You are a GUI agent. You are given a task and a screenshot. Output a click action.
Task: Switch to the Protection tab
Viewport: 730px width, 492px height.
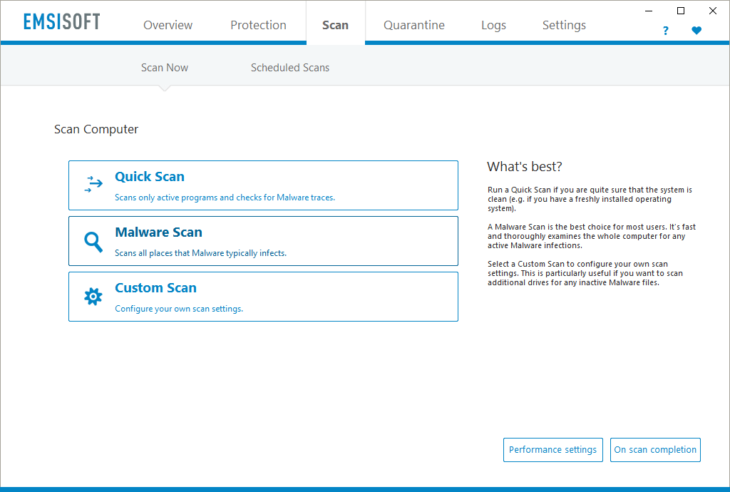click(258, 25)
